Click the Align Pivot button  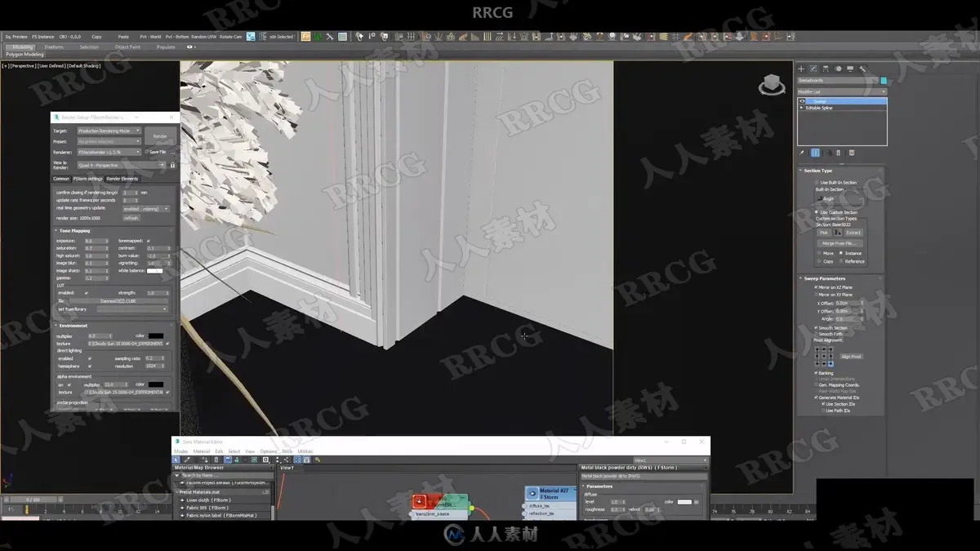pyautogui.click(x=851, y=356)
